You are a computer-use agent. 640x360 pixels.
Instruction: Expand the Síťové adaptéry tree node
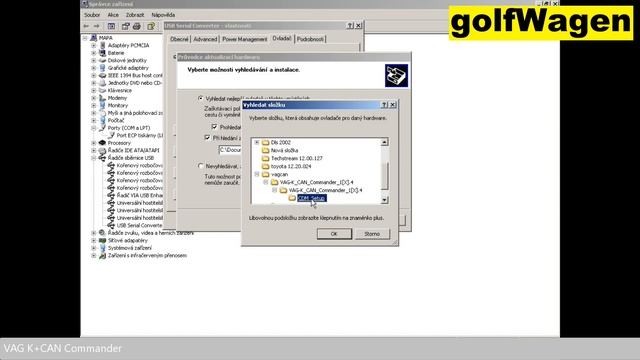(x=94, y=240)
